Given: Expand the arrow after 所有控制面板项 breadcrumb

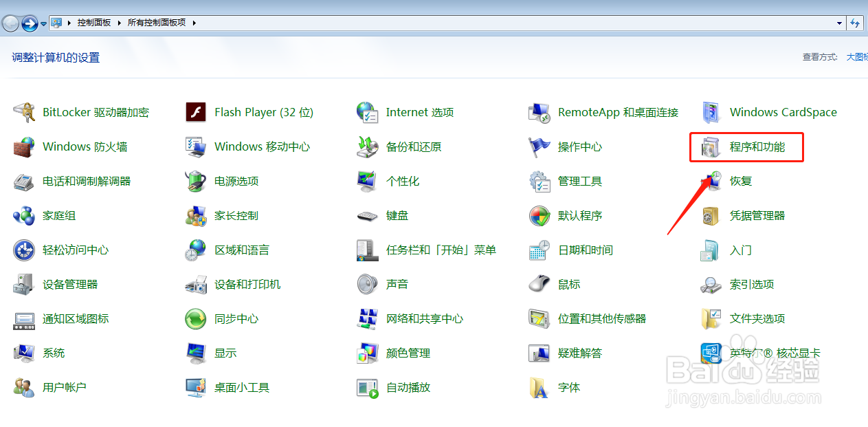Looking at the screenshot, I should click(x=194, y=23).
